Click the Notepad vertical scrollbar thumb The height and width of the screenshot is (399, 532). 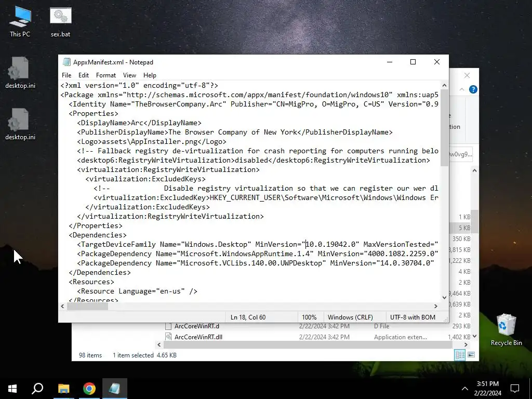point(444,128)
